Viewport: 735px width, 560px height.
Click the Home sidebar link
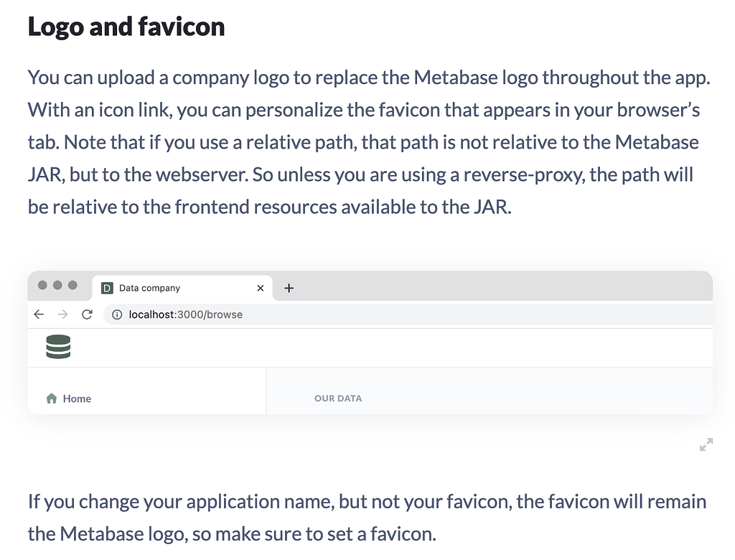point(69,398)
